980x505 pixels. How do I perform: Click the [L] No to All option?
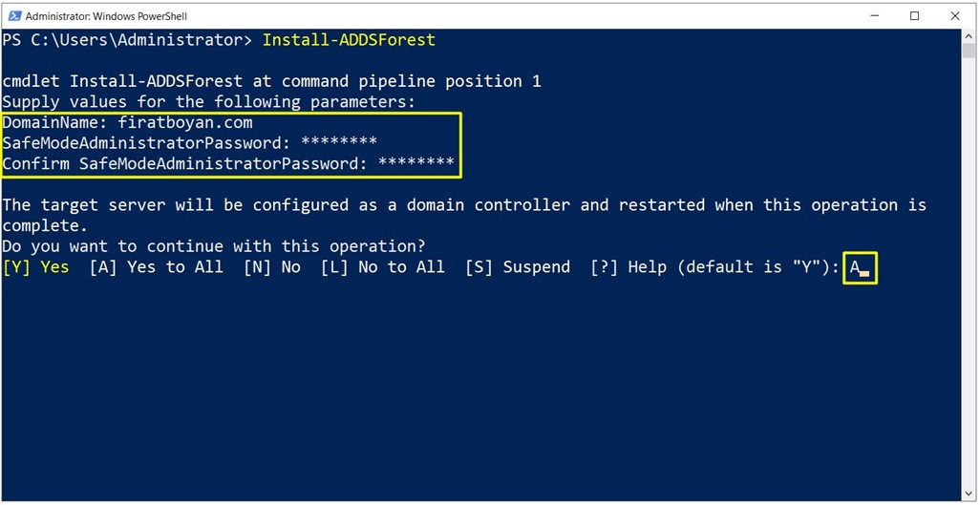[x=382, y=267]
